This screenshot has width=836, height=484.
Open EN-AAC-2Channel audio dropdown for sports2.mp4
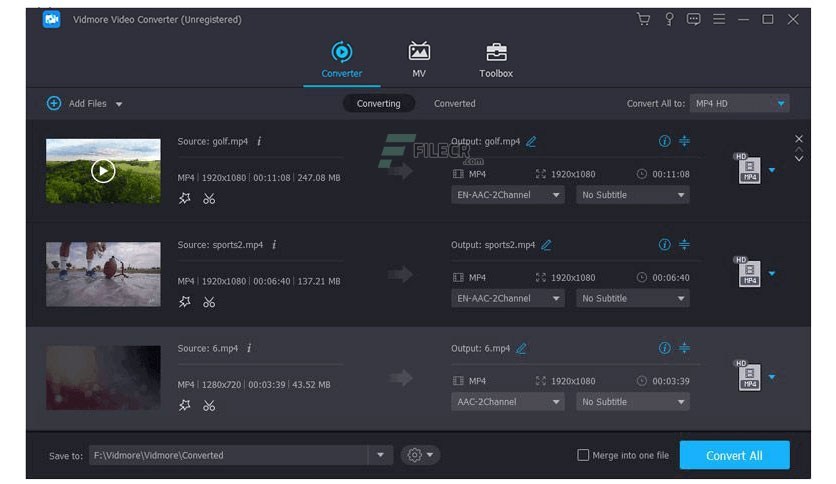pos(508,299)
